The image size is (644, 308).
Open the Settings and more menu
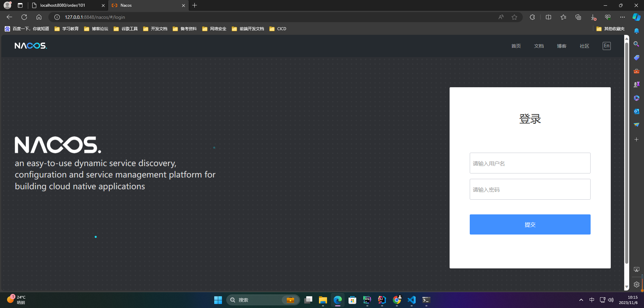pos(623,17)
